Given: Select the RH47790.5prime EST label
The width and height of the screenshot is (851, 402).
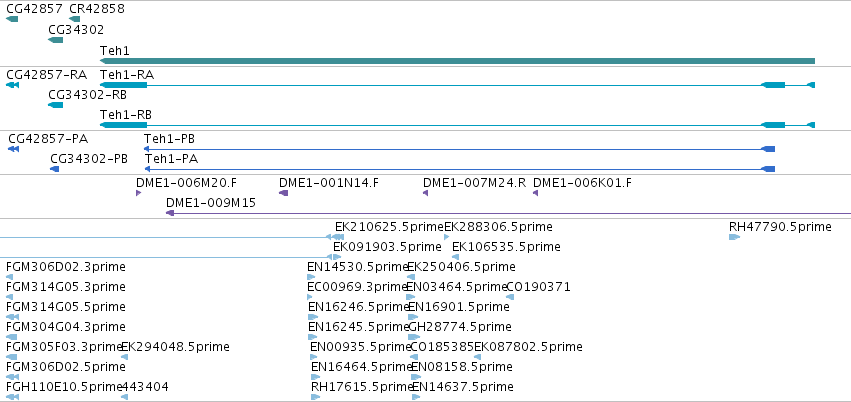Looking at the screenshot, I should pyautogui.click(x=780, y=227).
